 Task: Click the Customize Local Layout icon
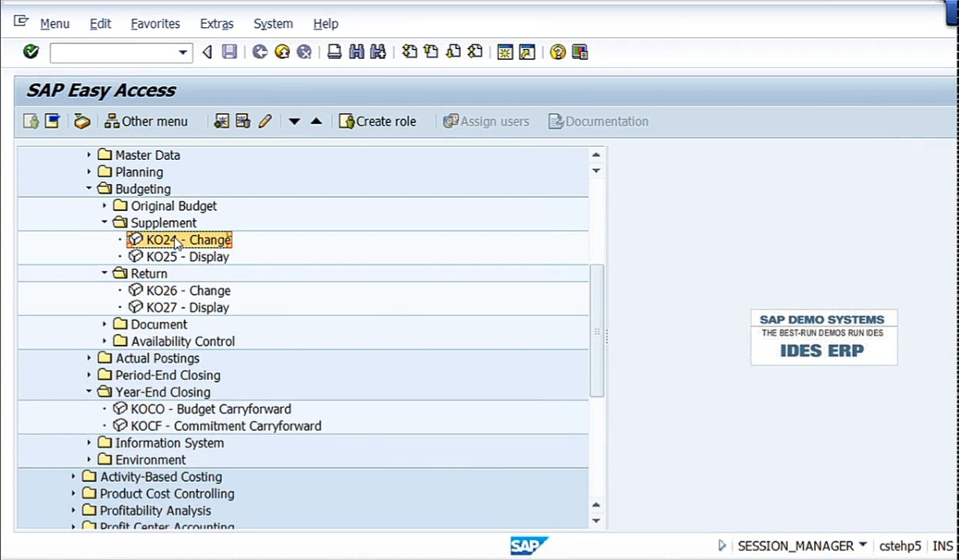coord(580,52)
